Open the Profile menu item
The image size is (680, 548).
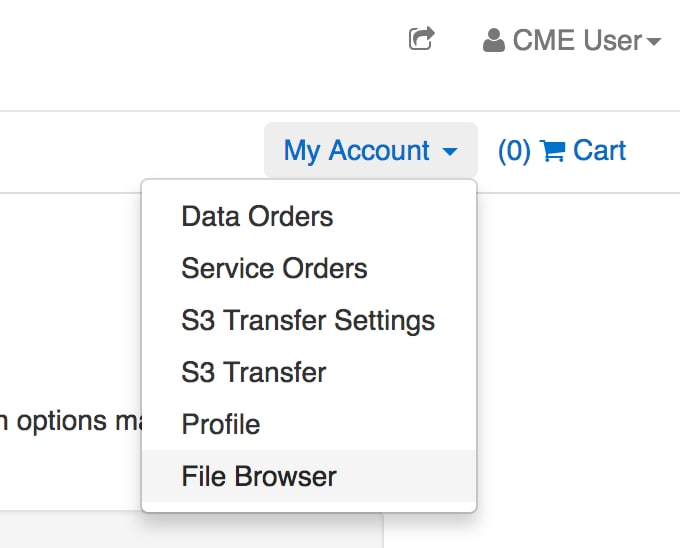point(221,424)
